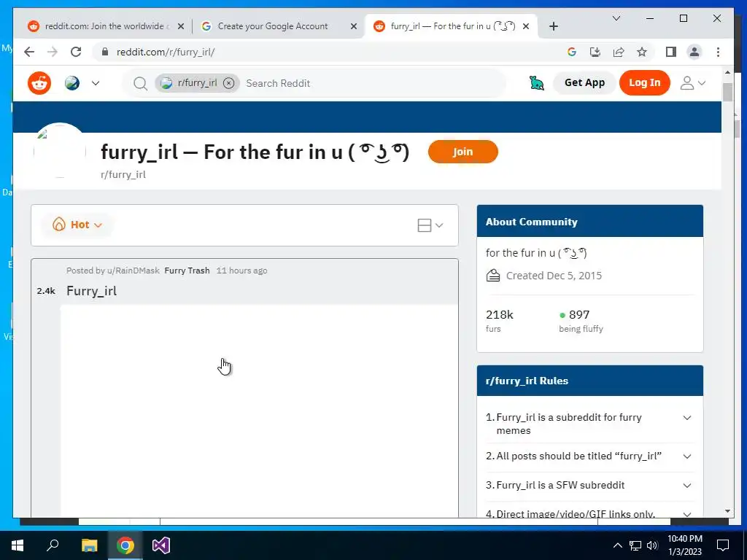Show hidden system tray icons
Viewport: 747px width, 560px height.
[617, 545]
